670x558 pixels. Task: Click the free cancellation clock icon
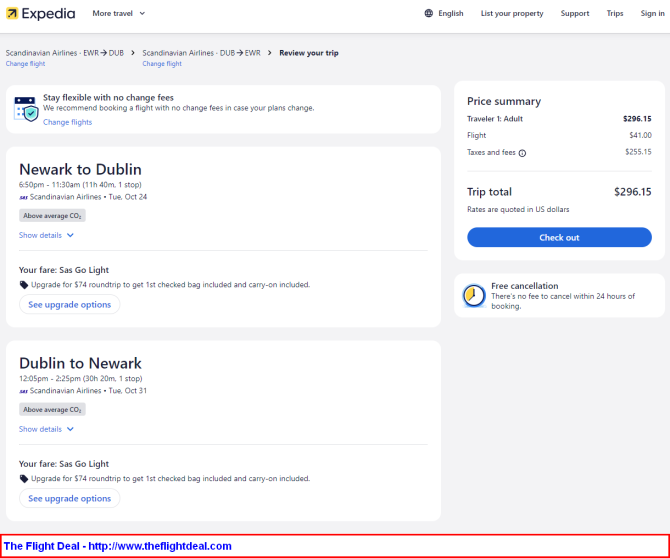(x=474, y=295)
